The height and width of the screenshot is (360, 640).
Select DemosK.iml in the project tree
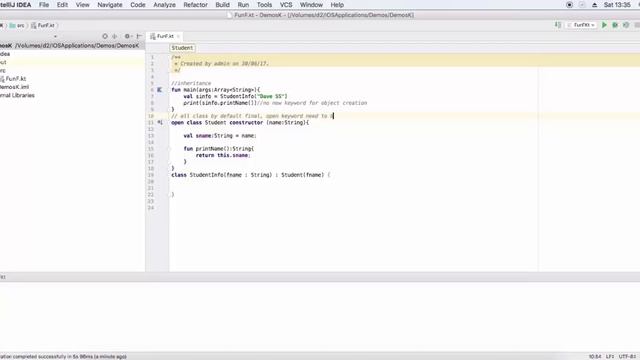point(14,87)
